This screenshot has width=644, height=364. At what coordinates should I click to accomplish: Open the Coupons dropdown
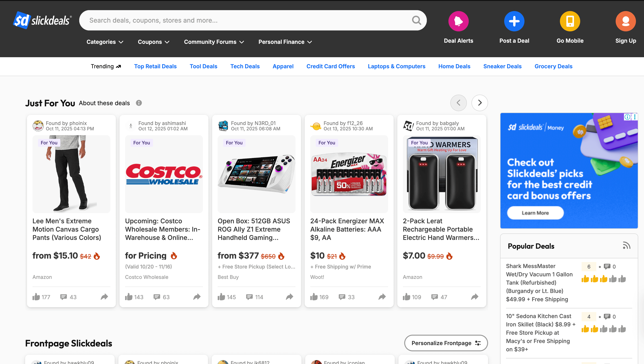[153, 42]
